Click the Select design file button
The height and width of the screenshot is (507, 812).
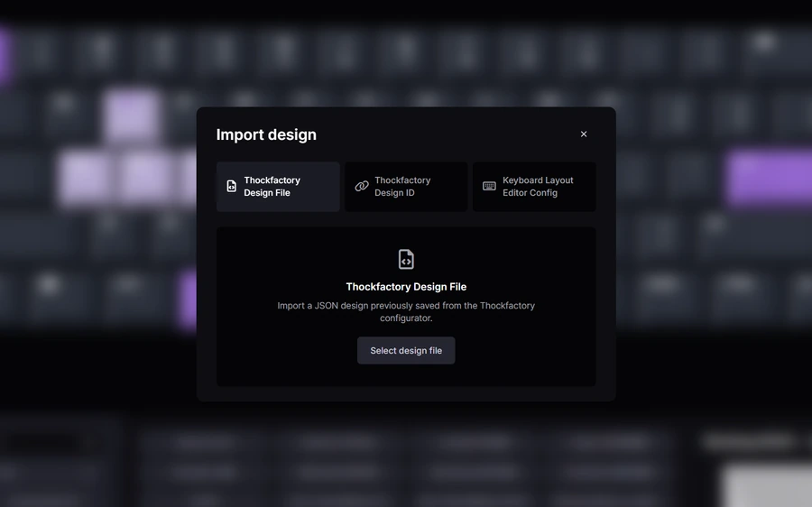coord(406,351)
